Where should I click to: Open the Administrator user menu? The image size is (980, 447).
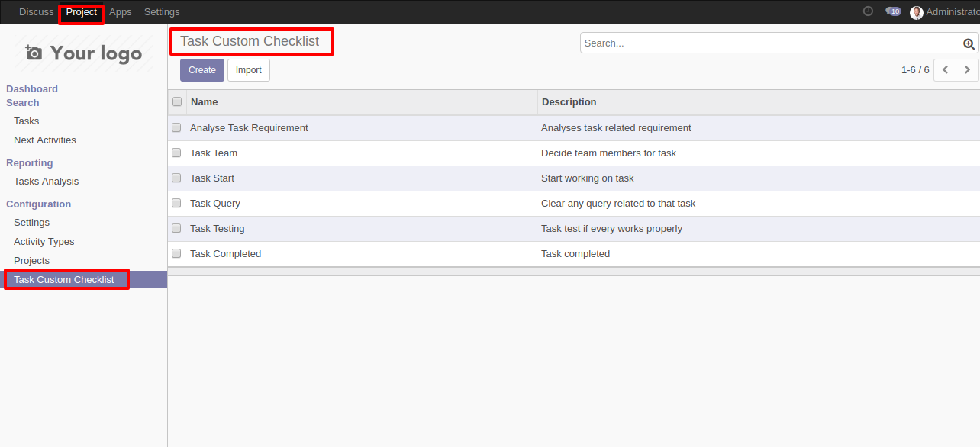click(x=945, y=12)
